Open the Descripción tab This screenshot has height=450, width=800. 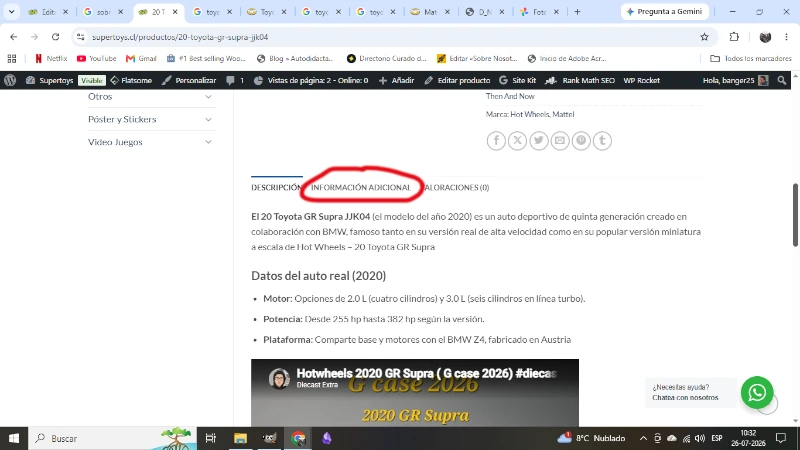point(276,188)
